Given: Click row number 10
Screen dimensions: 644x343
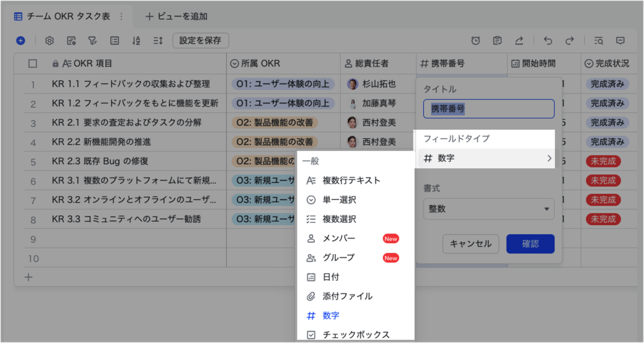Looking at the screenshot, I should (33, 258).
